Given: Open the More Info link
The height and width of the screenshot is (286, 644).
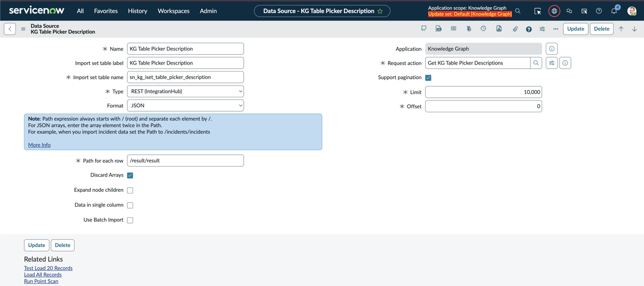Looking at the screenshot, I should click(39, 145).
